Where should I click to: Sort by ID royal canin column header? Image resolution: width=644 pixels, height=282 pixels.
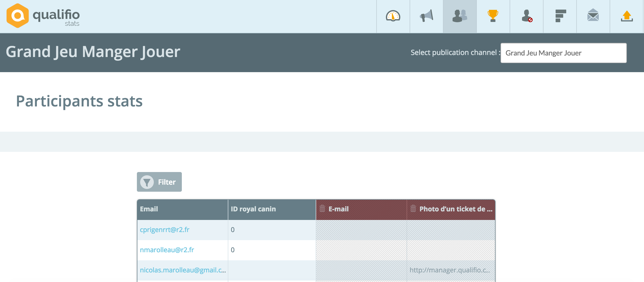click(272, 209)
